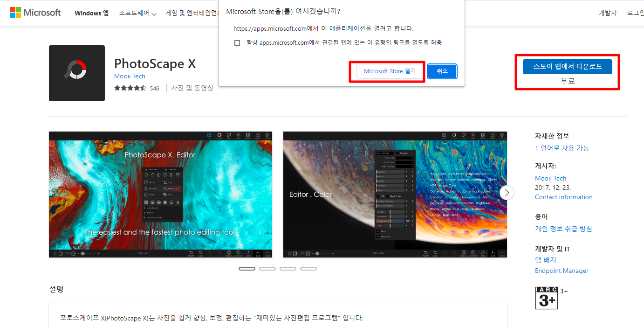Expand the 소프트웨어 dropdown menu
Viewport: 644px width, 327px height.
click(x=137, y=13)
